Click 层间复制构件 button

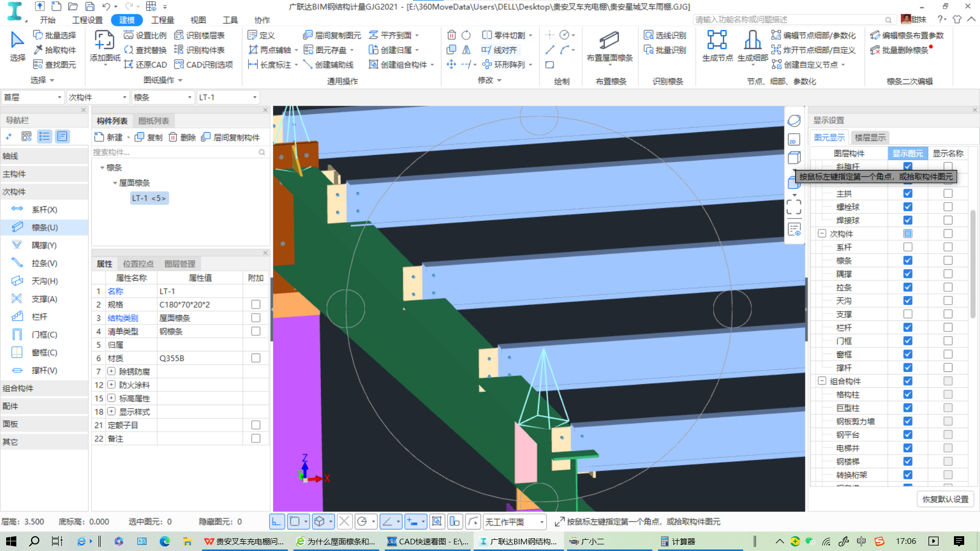(x=231, y=137)
